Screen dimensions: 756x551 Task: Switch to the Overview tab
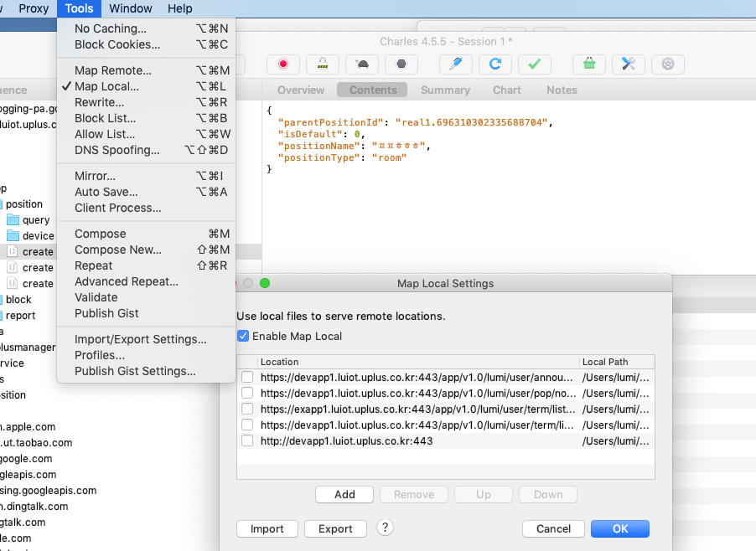pyautogui.click(x=301, y=90)
